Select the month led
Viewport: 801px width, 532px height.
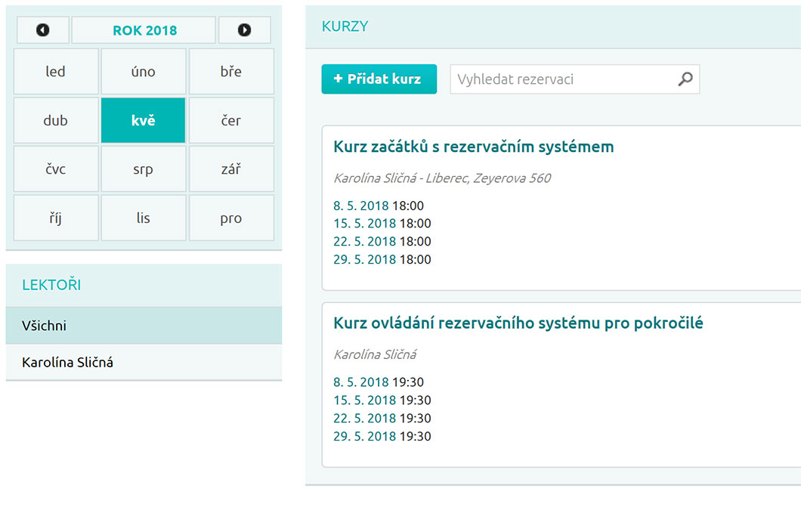[x=55, y=71]
